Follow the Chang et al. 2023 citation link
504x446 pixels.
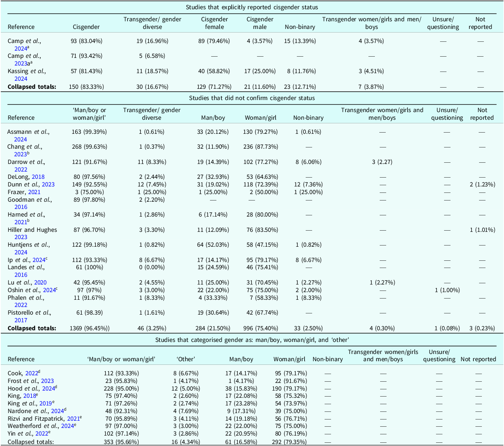21,154
